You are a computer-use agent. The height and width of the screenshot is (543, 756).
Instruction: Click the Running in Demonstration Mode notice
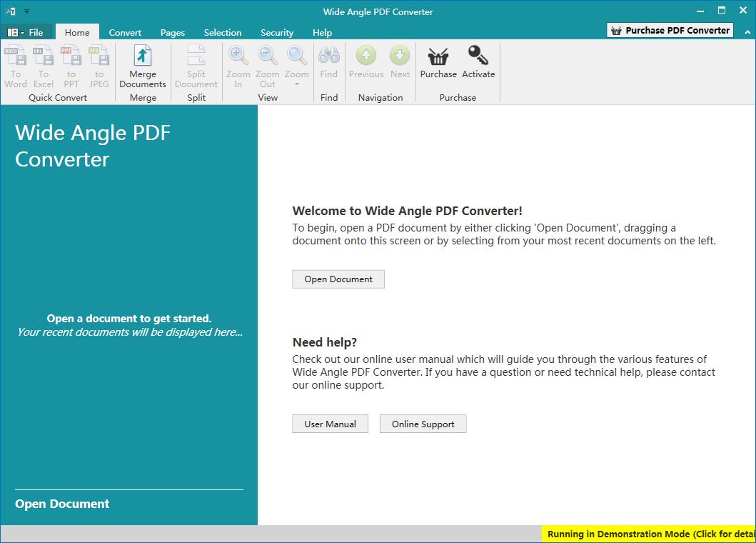[650, 534]
